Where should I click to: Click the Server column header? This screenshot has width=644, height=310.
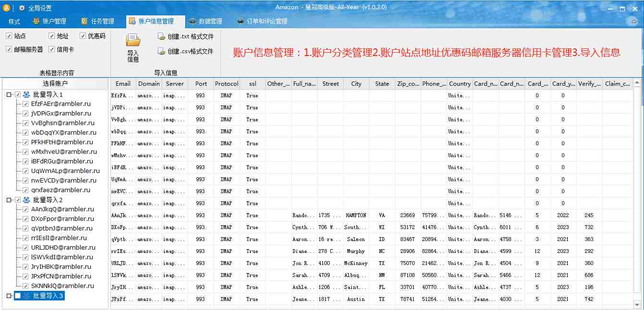(175, 83)
